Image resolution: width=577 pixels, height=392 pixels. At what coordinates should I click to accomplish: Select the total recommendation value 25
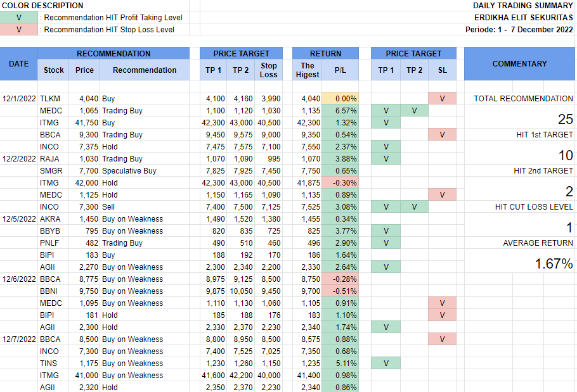click(565, 119)
